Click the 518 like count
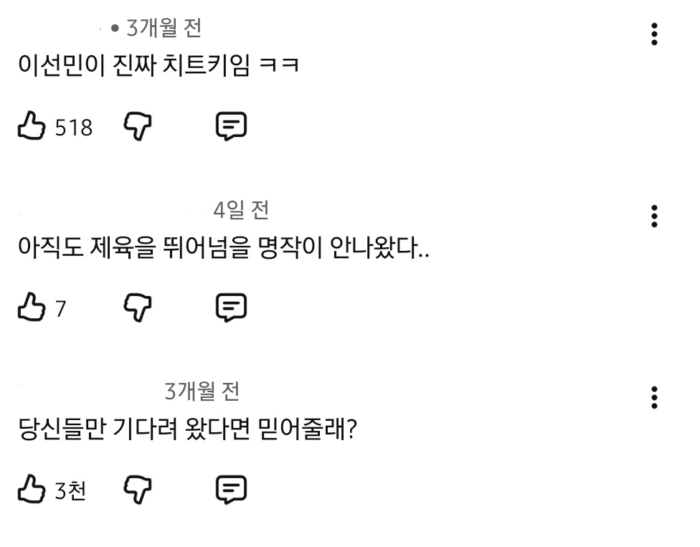Image resolution: width=700 pixels, height=547 pixels. coord(73,127)
